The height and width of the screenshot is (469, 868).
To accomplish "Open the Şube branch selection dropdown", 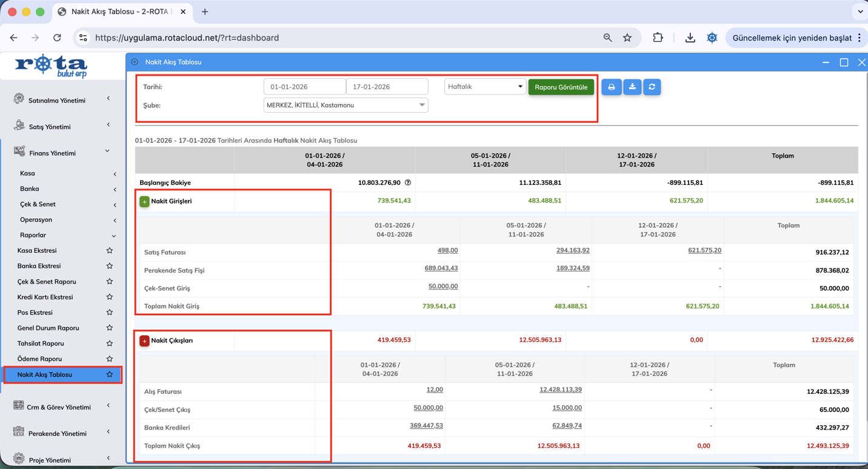I will [x=346, y=105].
